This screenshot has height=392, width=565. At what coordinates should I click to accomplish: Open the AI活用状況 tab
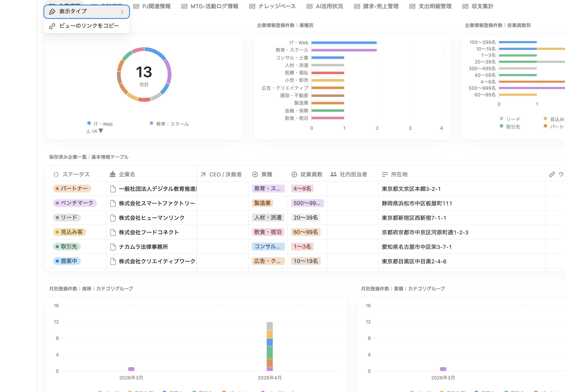click(x=324, y=6)
